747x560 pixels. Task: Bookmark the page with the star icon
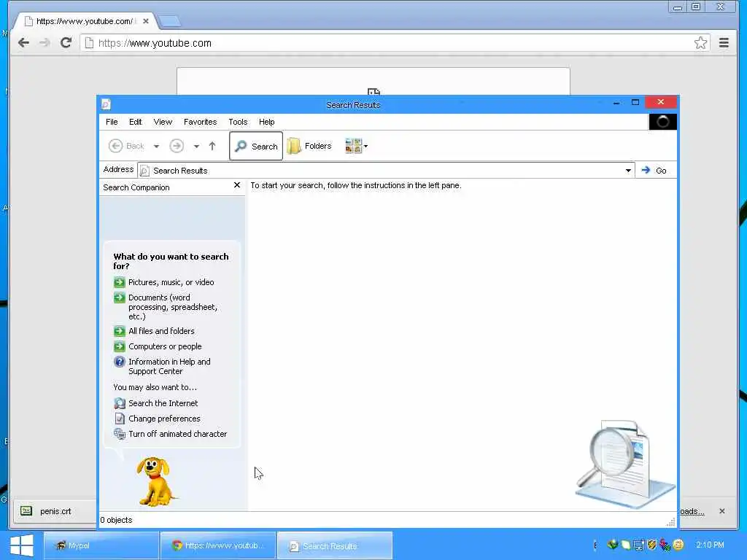pyautogui.click(x=700, y=43)
